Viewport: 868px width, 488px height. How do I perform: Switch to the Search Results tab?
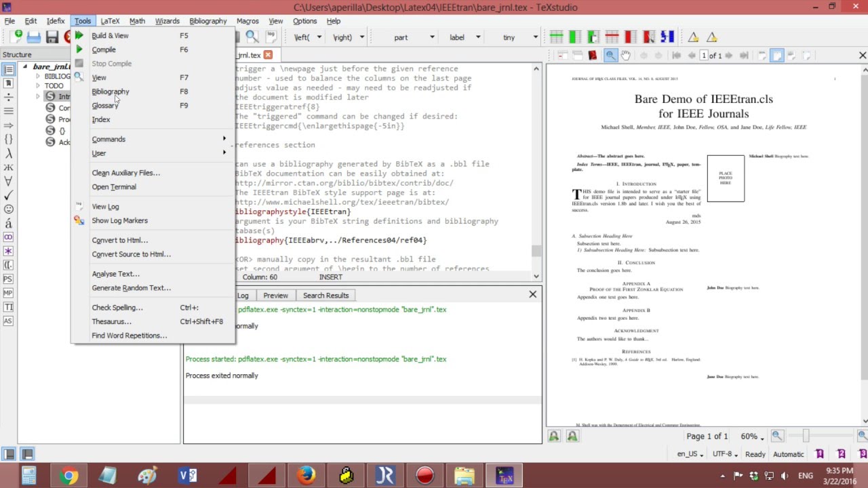(325, 296)
